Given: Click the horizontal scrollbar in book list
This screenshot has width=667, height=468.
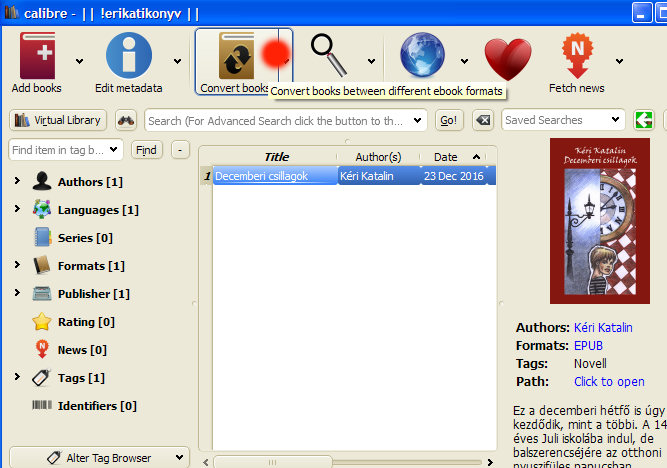Looking at the screenshot, I should pos(272,462).
